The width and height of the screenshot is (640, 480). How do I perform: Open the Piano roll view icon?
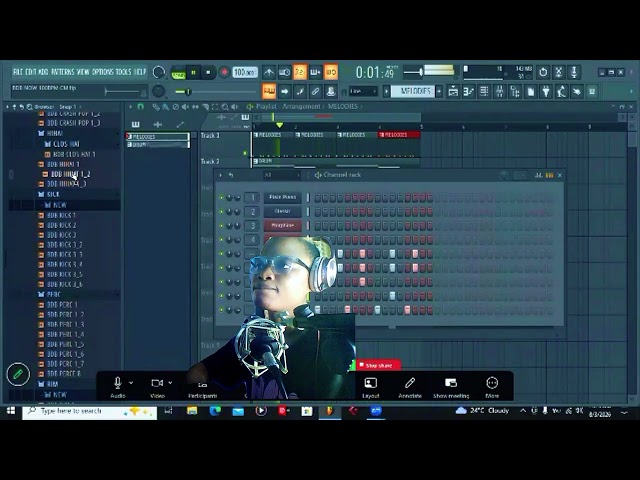click(469, 91)
